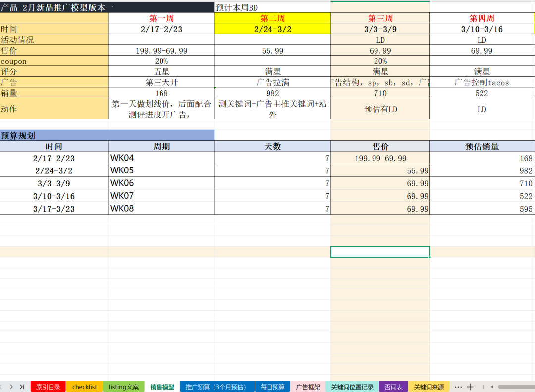The image size is (535, 392).
Task: Click the 活动情况 row label
Action: click(54, 40)
